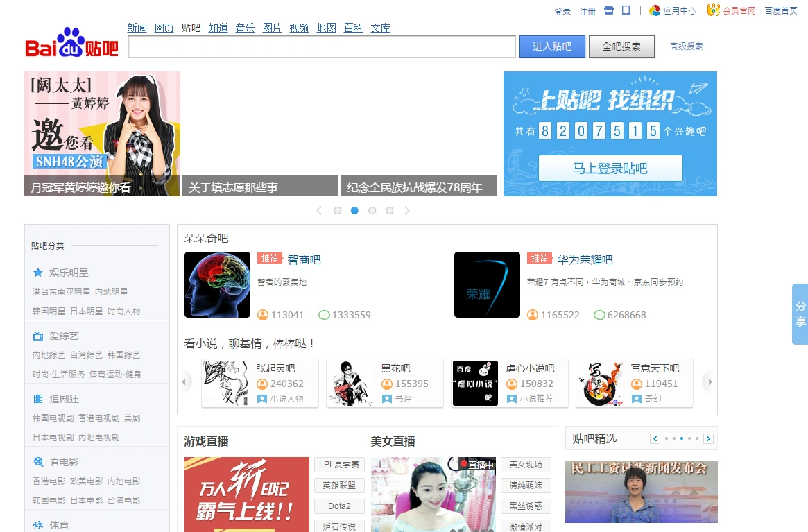808x532 pixels.
Task: Open 百度首页 link
Action: (x=781, y=11)
